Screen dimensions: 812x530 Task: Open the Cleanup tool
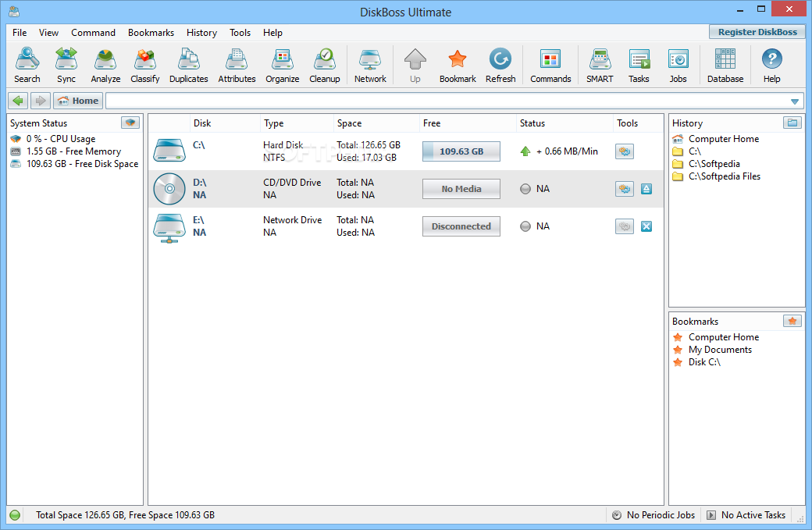tap(325, 66)
